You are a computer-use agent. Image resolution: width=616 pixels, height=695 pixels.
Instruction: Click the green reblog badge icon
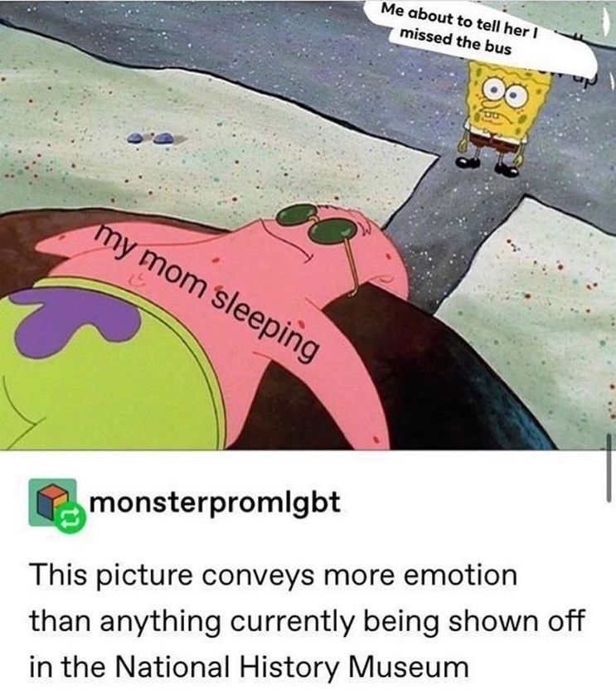click(70, 518)
